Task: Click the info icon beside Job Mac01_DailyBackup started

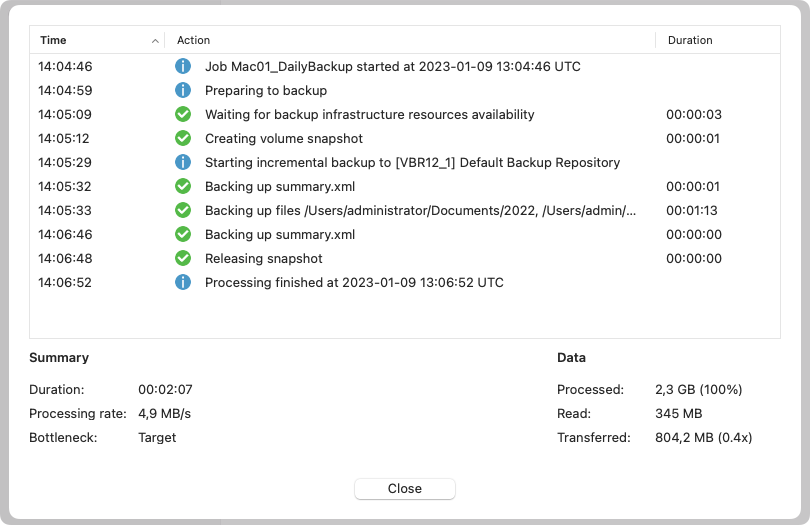Action: [x=182, y=67]
